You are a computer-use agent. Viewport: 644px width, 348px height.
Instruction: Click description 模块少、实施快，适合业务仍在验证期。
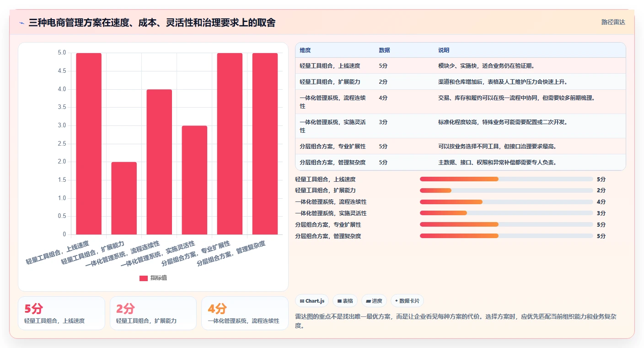click(486, 66)
